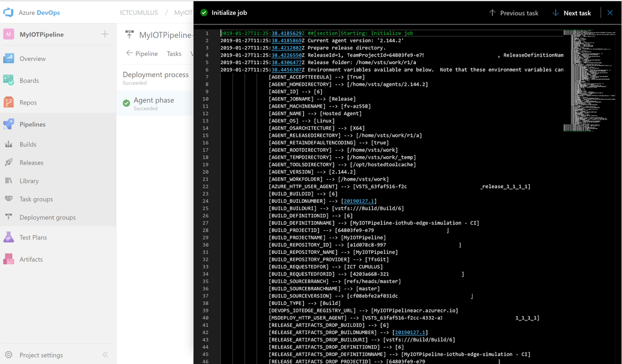Open Releases under Pipelines

coord(31,162)
